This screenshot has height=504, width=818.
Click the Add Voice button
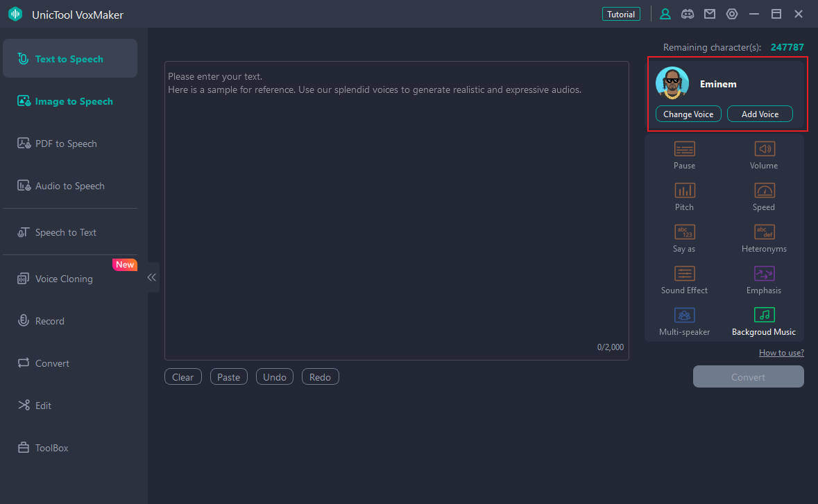click(760, 114)
